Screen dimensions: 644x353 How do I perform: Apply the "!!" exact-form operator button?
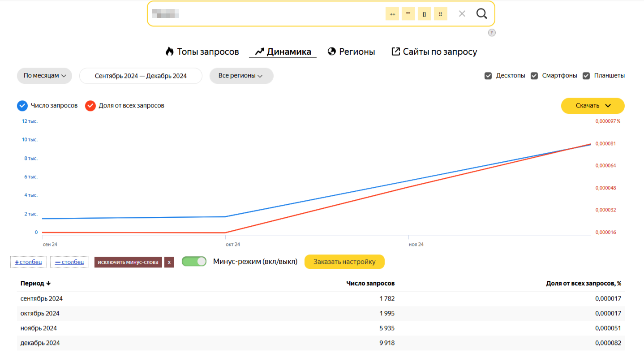pos(440,14)
